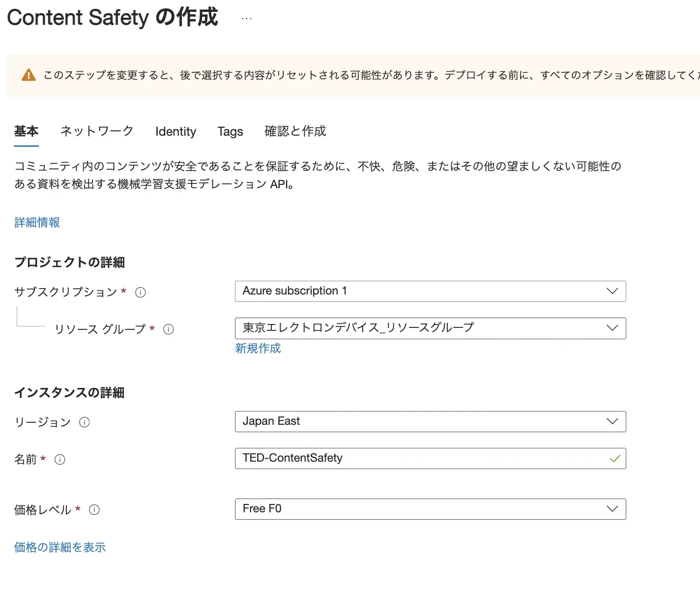Open the Japan East region dropdown
700x589 pixels.
(430, 421)
